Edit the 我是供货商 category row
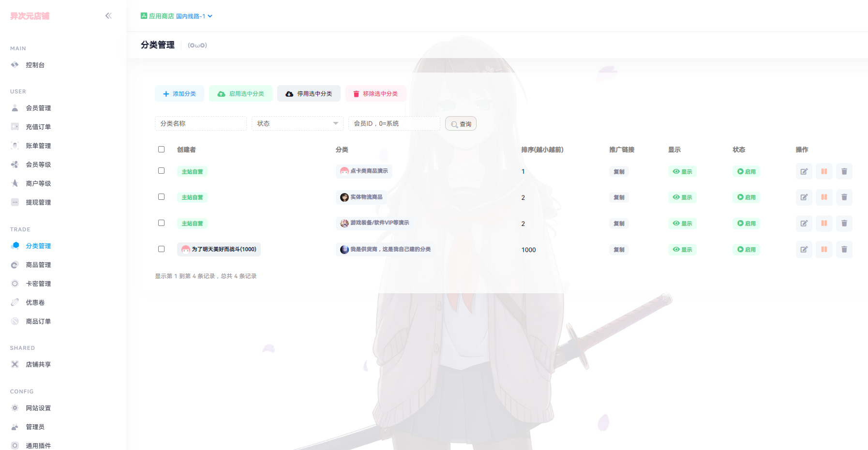The width and height of the screenshot is (868, 450). (x=804, y=250)
